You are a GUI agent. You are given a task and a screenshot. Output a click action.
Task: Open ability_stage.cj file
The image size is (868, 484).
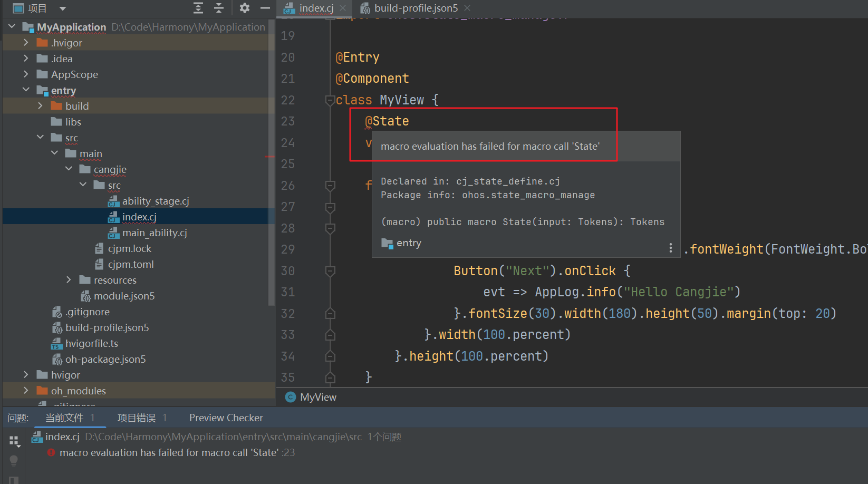coord(156,201)
